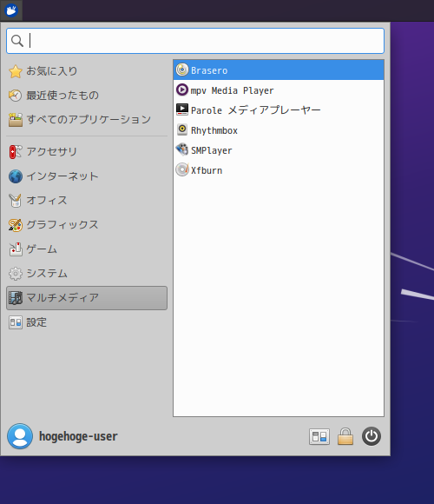Switch to オフィス category
This screenshot has width=434, height=504.
[x=87, y=200]
